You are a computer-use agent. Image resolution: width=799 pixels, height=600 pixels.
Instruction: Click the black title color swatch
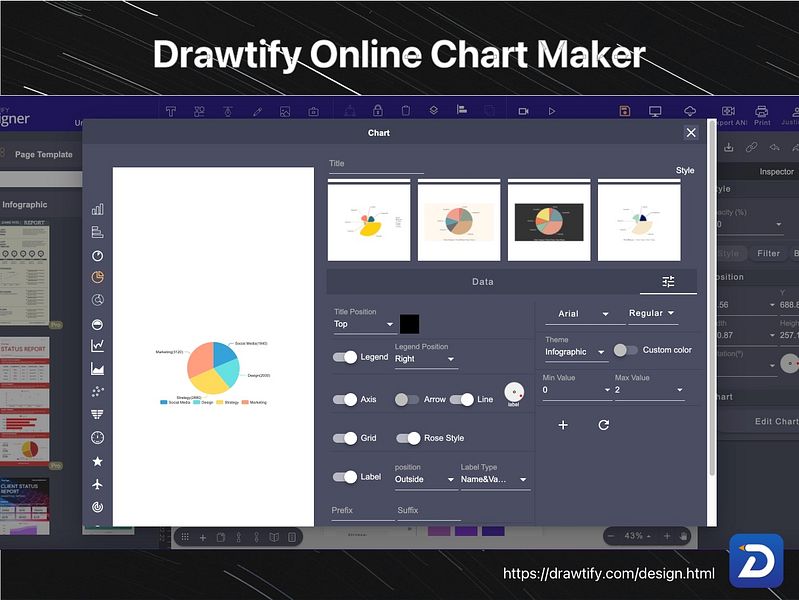coord(409,324)
